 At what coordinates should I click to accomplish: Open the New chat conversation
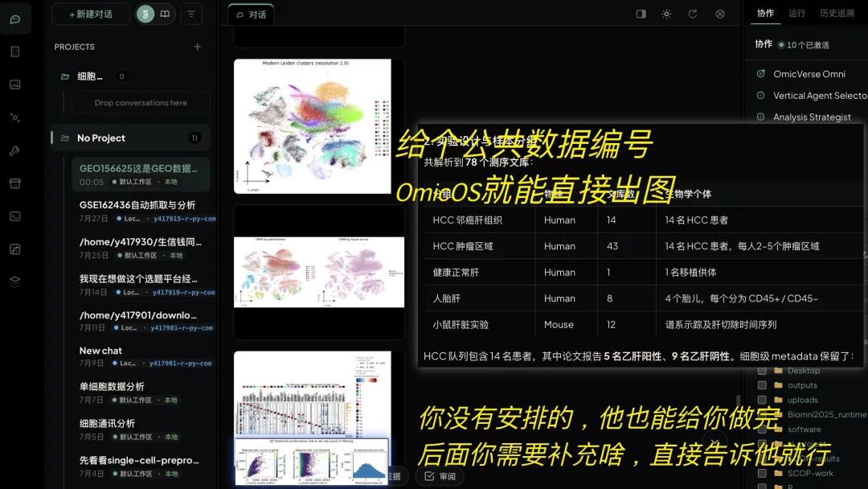tap(141, 356)
